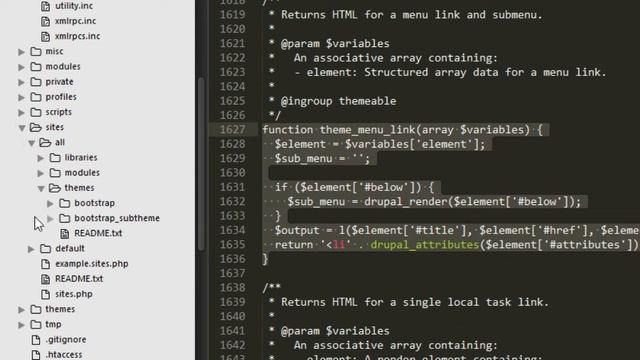
Task: Click the bootstrap_subtheme folder icon
Action: (64, 218)
